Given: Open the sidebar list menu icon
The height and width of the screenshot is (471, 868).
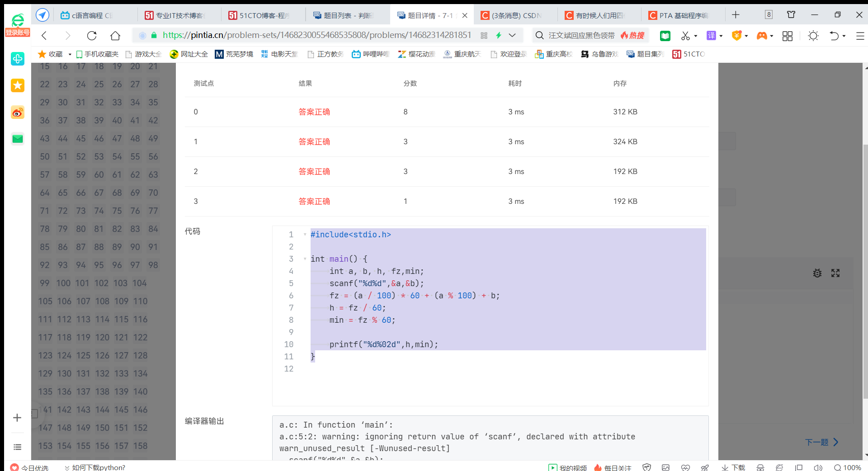Looking at the screenshot, I should coord(18,447).
